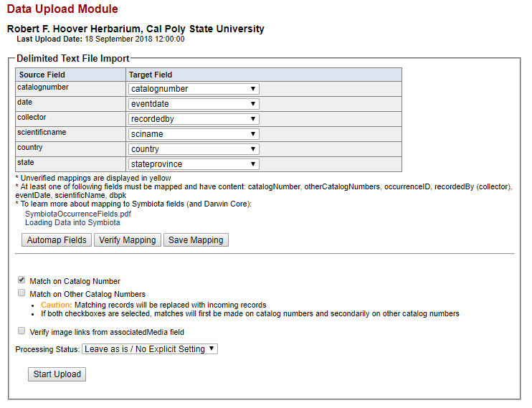Select the country source field cell
The image size is (532, 408).
(x=70, y=149)
